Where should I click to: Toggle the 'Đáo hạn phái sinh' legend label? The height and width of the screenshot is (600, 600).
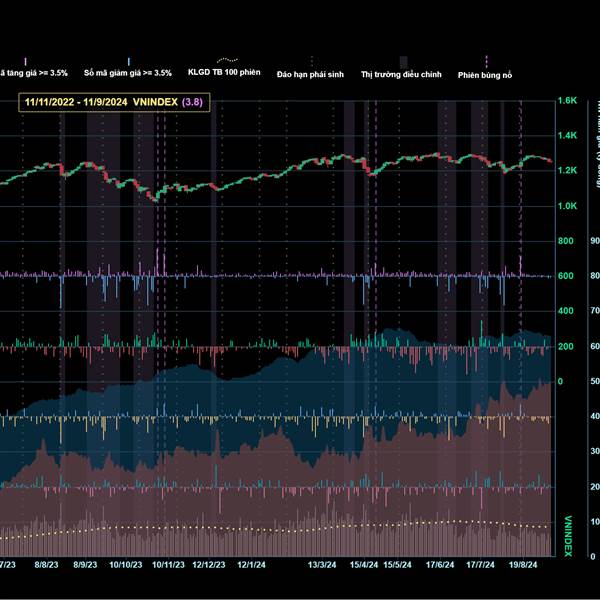[x=312, y=73]
